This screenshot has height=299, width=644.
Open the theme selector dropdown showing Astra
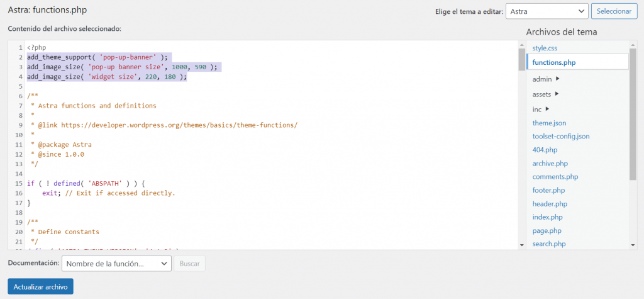pyautogui.click(x=547, y=11)
